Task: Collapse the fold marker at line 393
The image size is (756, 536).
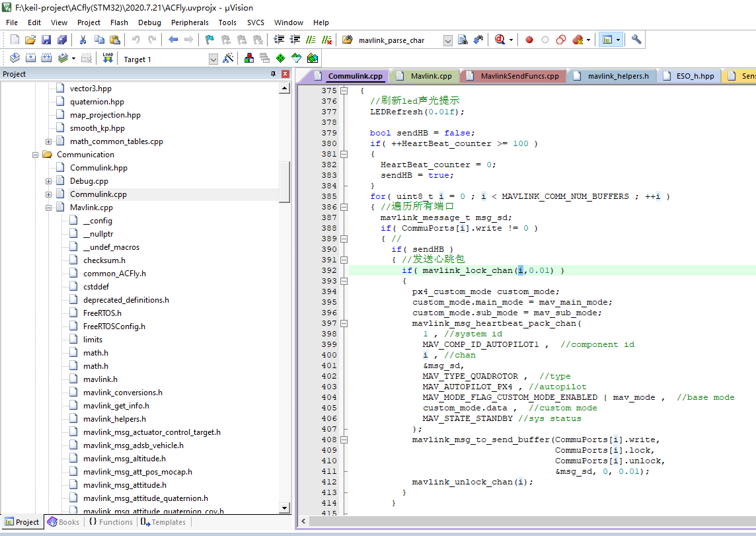Action: click(x=344, y=281)
